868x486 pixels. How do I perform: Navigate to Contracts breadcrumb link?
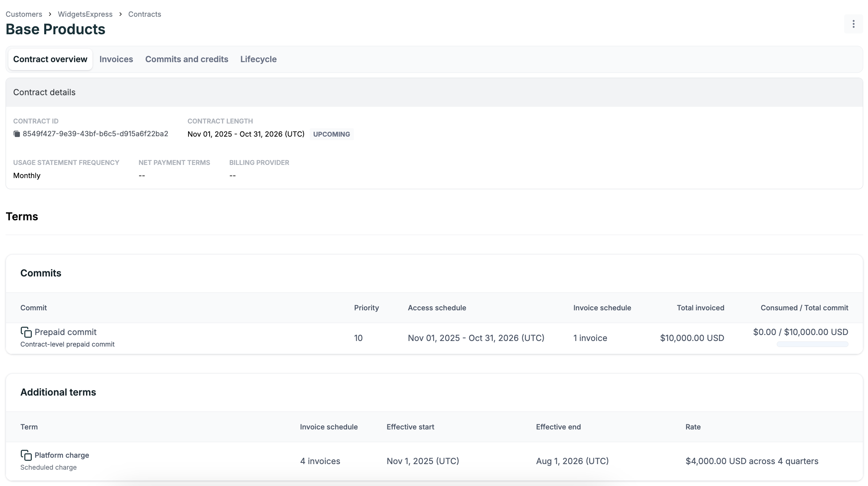tap(145, 14)
